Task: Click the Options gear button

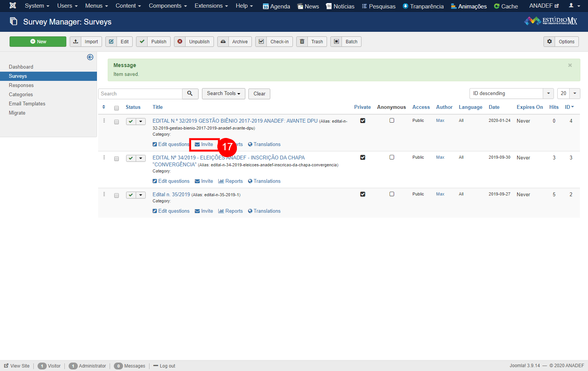Action: click(561, 42)
